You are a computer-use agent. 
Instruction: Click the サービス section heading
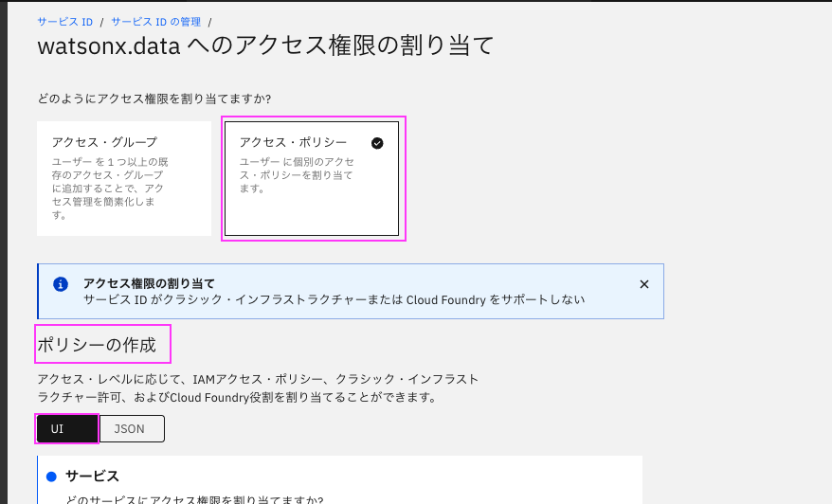click(92, 477)
